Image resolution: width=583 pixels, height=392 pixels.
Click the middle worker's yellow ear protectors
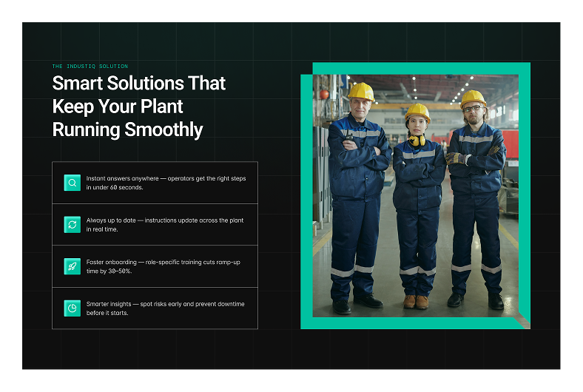[x=417, y=139]
